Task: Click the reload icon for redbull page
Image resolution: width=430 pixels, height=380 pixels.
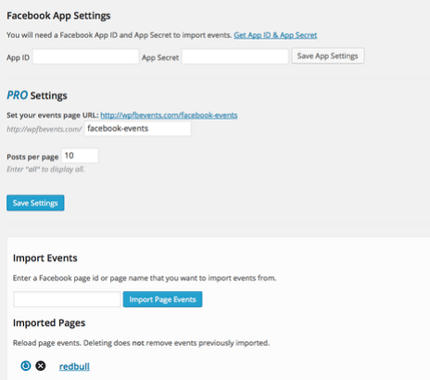Action: click(26, 366)
